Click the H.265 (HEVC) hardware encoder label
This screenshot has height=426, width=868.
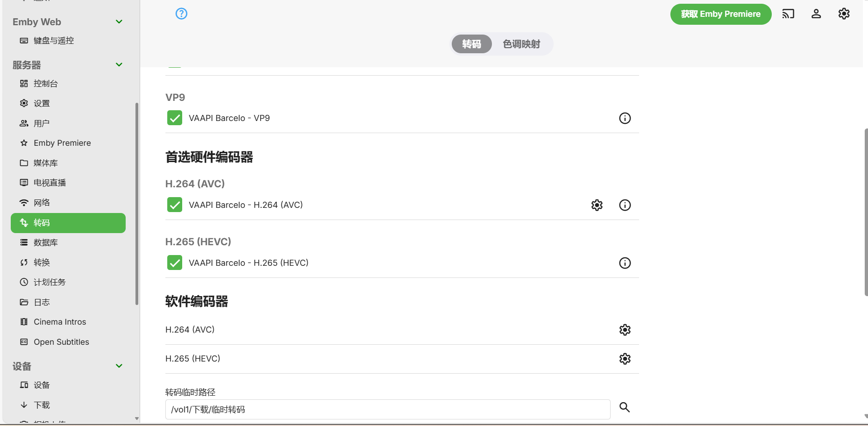[x=198, y=242]
